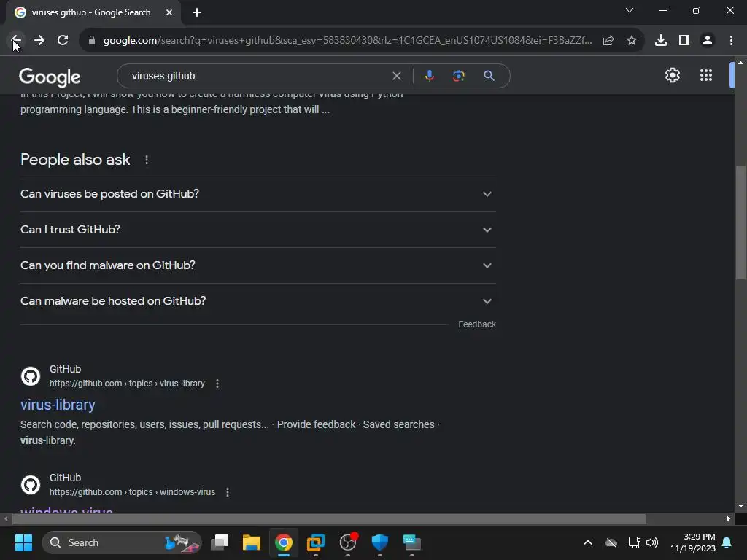Open Google quick settings gear
This screenshot has height=560, width=747.
pos(672,75)
